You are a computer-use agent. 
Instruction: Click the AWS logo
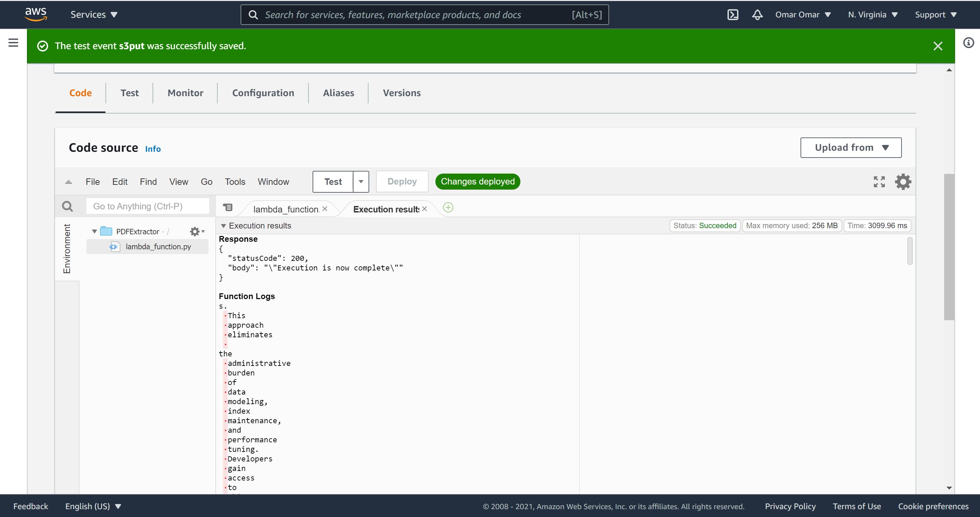point(35,14)
